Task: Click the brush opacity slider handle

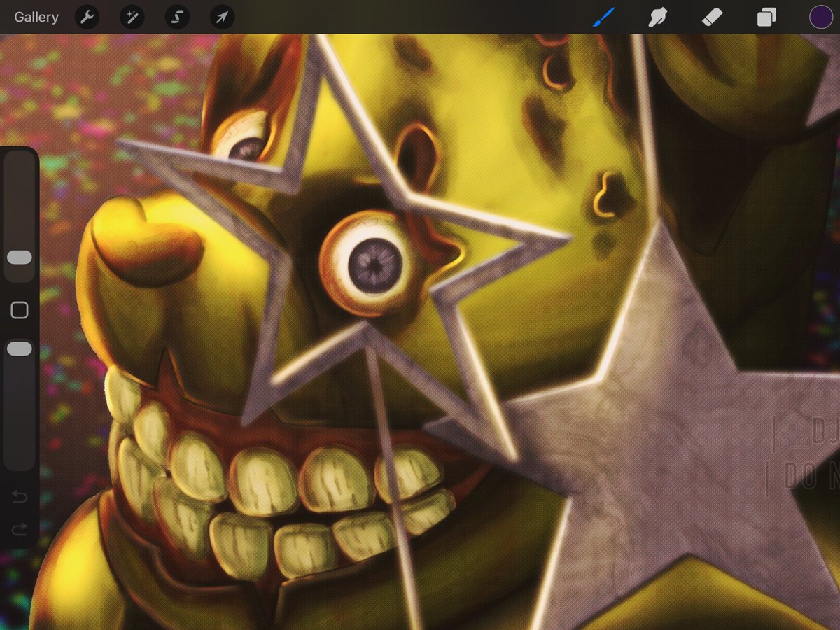Action: pyautogui.click(x=20, y=349)
